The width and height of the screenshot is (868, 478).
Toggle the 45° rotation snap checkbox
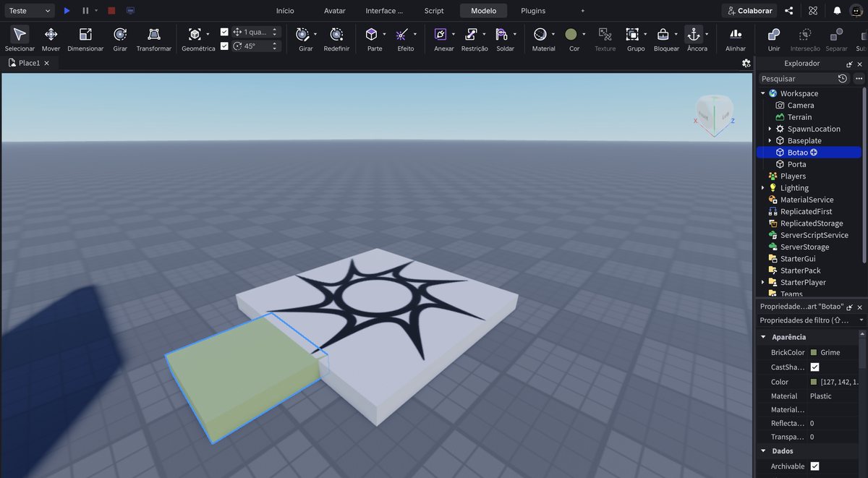click(224, 46)
